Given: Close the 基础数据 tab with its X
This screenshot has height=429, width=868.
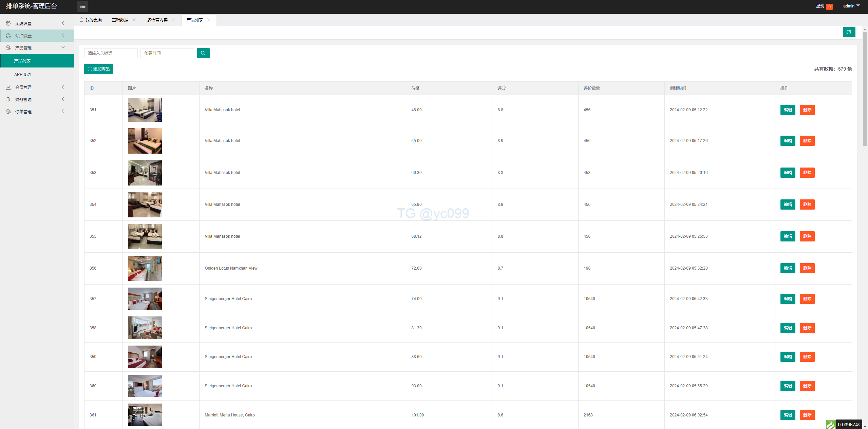Looking at the screenshot, I should pos(134,20).
